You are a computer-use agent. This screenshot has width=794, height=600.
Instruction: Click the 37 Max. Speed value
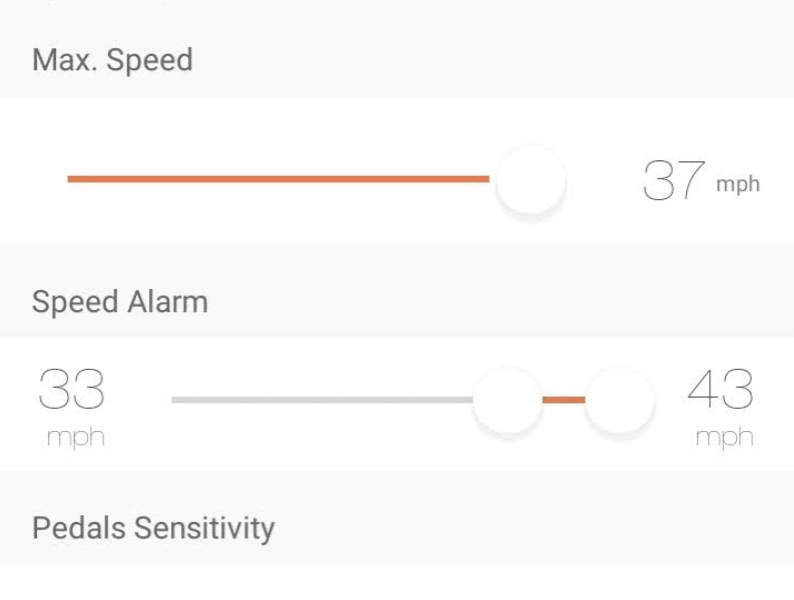(673, 181)
